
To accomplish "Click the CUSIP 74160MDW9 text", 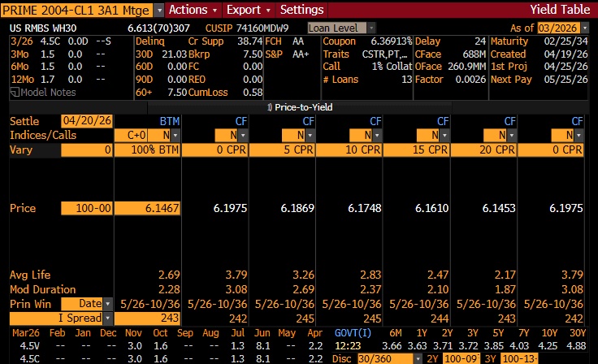I will click(247, 28).
